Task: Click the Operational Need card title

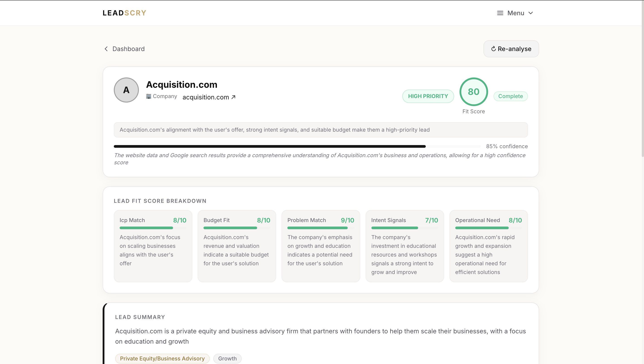Action: pos(477,220)
